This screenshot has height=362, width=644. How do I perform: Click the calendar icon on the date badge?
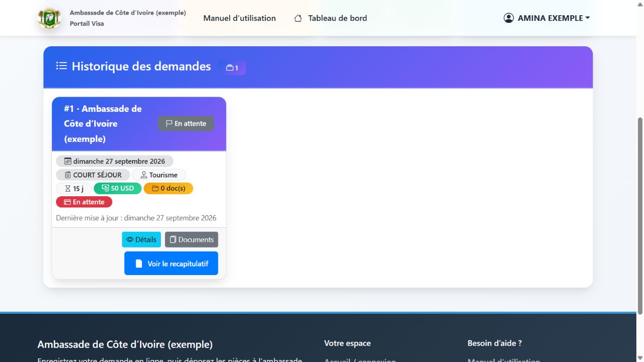(x=68, y=161)
